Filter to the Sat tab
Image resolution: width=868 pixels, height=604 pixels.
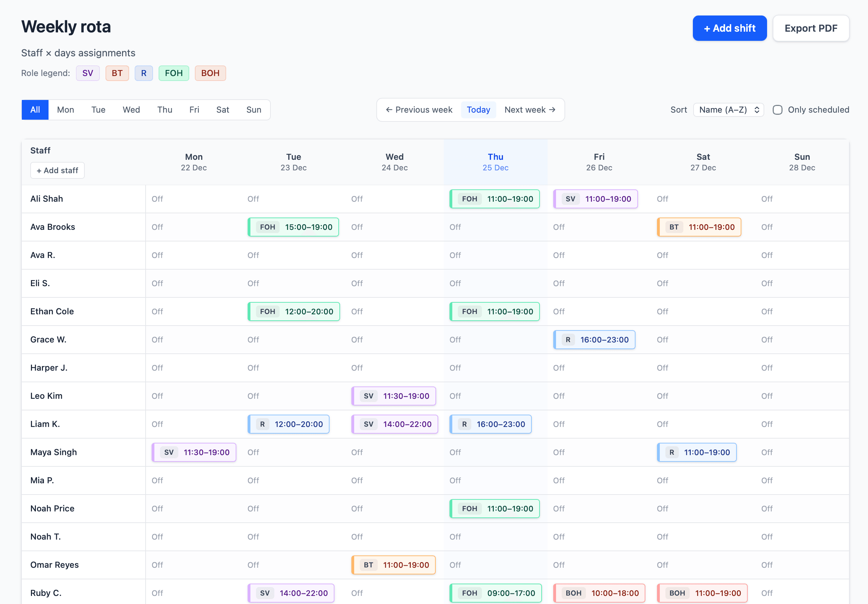[x=223, y=110]
